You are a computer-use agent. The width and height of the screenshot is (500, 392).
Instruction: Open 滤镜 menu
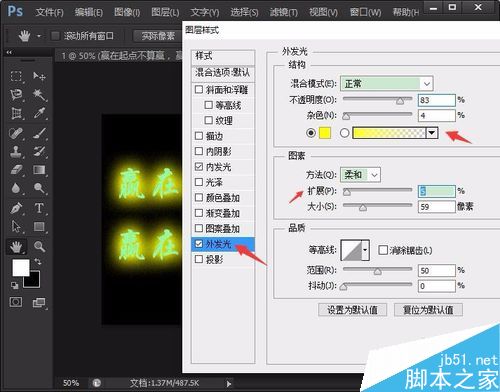point(284,12)
